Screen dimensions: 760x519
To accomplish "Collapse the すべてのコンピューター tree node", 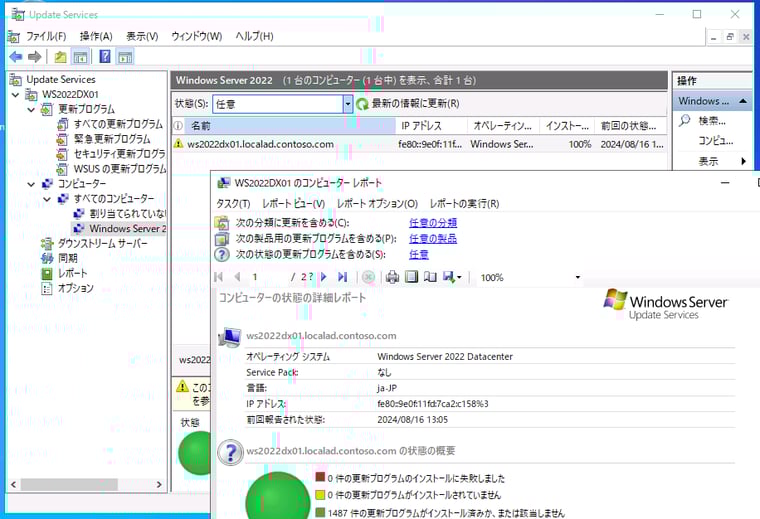I will 47,199.
